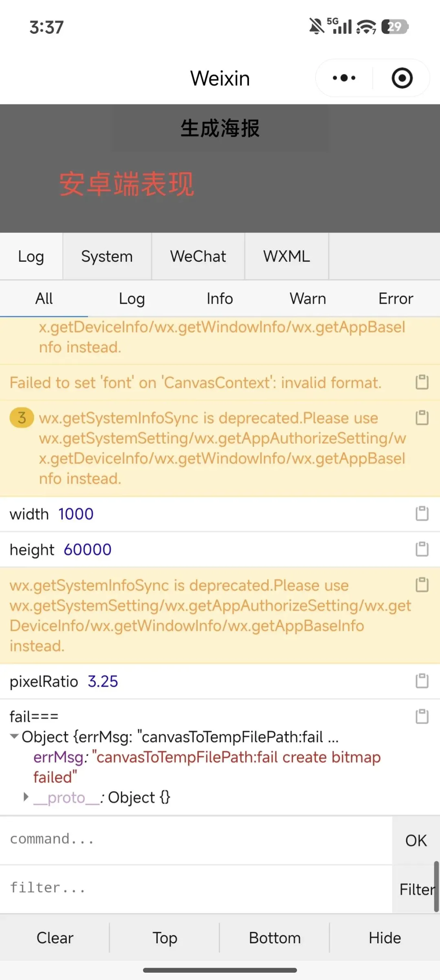Switch to the WeChat tab

(x=198, y=257)
